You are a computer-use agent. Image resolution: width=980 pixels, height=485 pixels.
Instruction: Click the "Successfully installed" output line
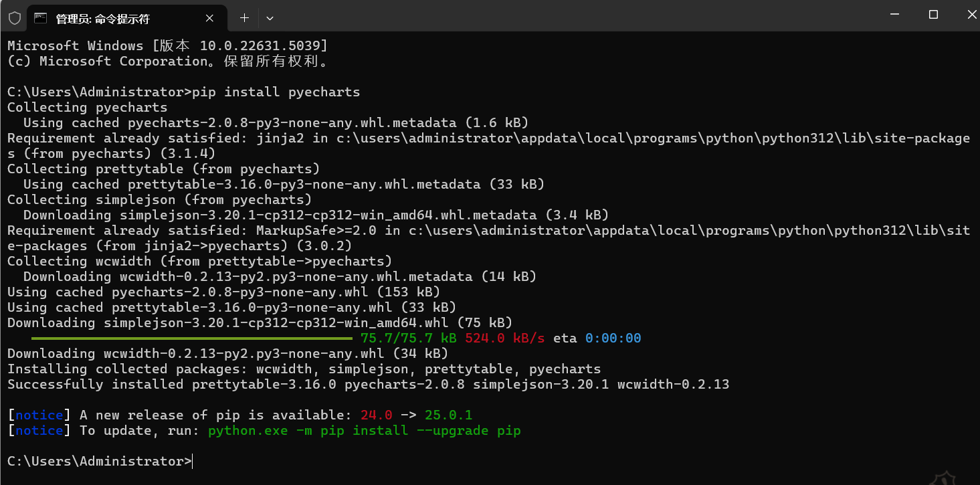(x=368, y=385)
